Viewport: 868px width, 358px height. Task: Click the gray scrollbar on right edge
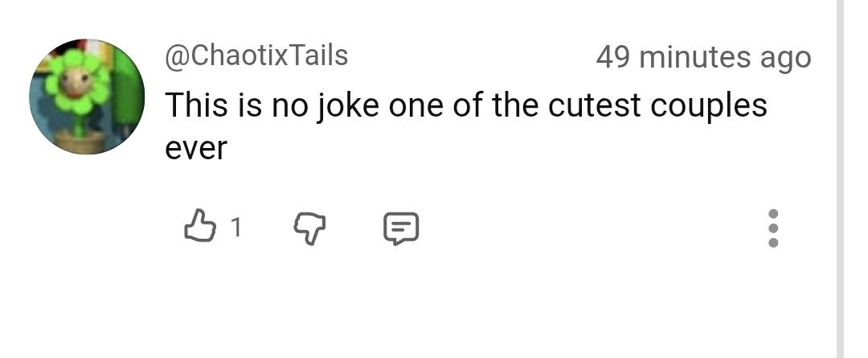(839, 179)
